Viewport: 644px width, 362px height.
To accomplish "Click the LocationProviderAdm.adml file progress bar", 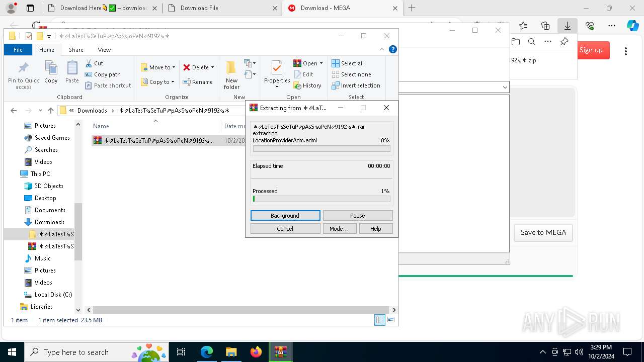I will [x=321, y=149].
